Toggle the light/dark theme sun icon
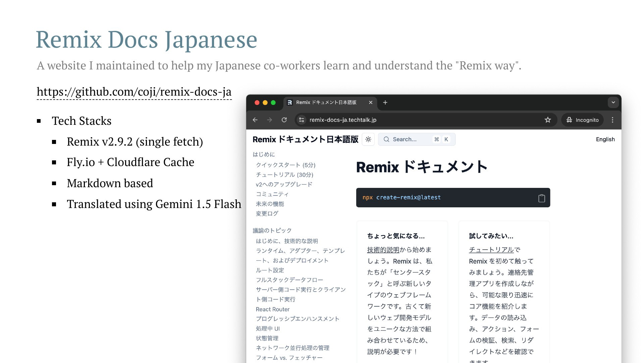 pos(368,139)
